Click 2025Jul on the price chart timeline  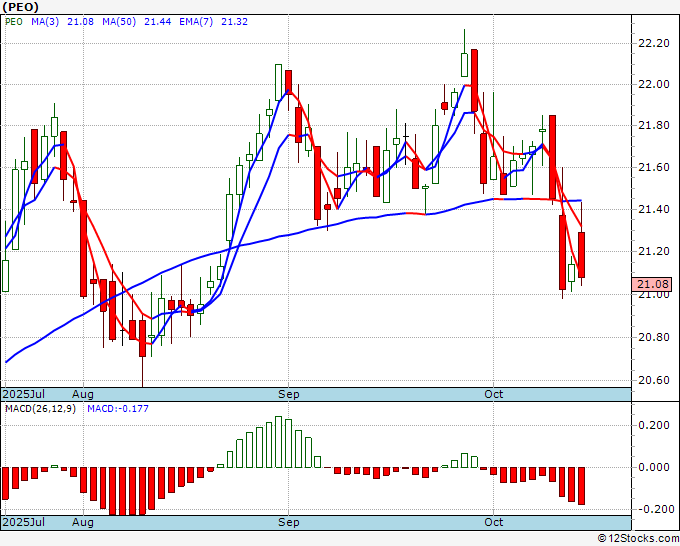tap(24, 394)
